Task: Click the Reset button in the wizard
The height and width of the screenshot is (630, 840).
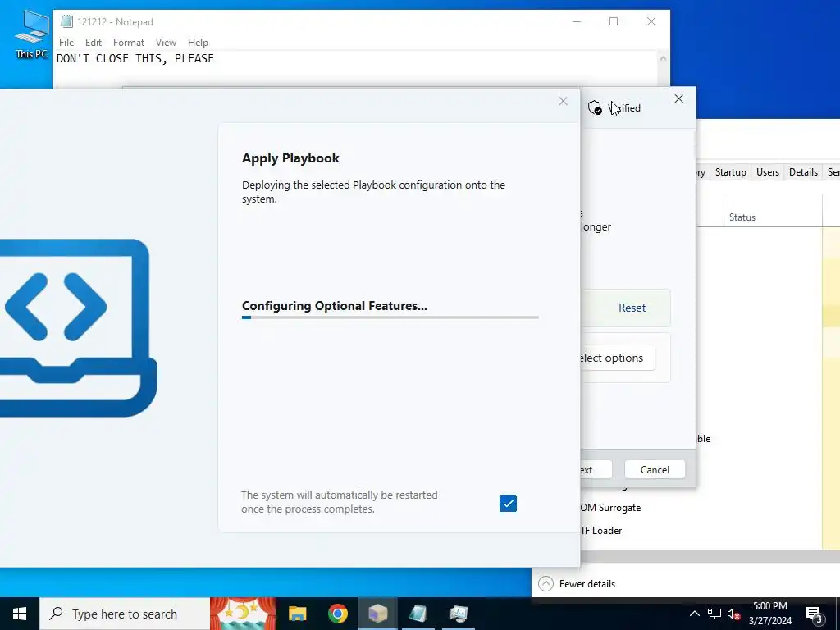Action: point(632,308)
